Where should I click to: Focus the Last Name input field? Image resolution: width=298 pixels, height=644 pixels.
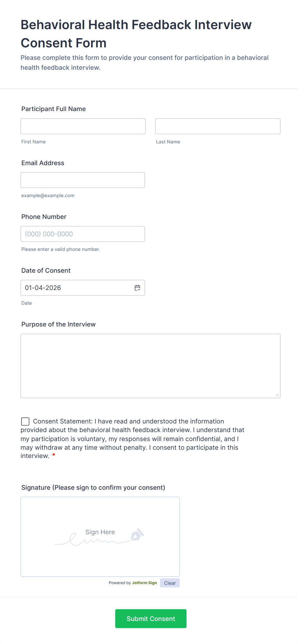(218, 126)
